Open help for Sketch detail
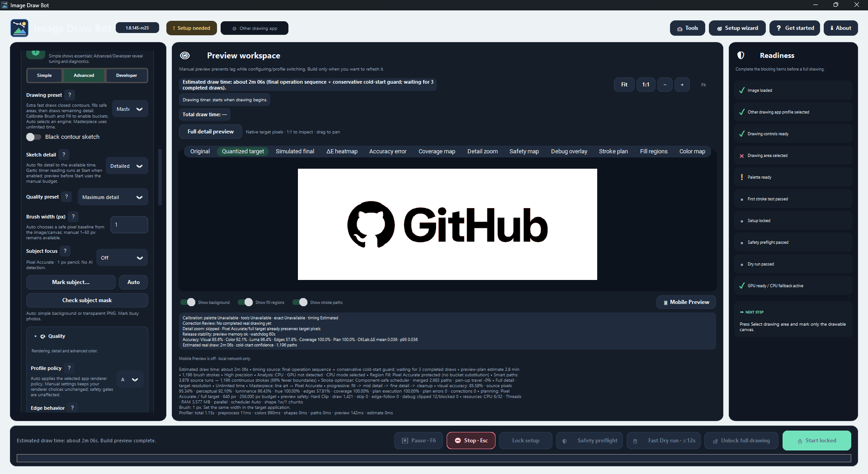This screenshot has width=868, height=474. [64, 155]
